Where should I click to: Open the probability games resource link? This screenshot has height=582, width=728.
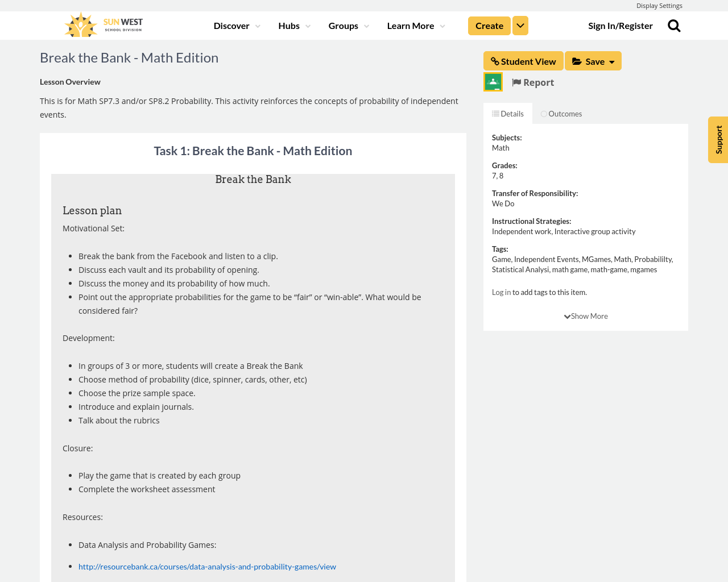[207, 566]
